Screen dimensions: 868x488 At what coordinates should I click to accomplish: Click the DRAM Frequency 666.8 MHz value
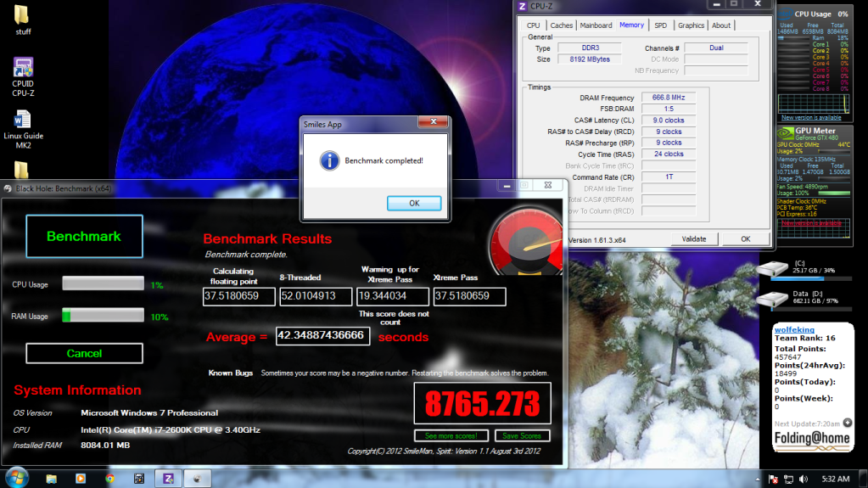tap(668, 98)
